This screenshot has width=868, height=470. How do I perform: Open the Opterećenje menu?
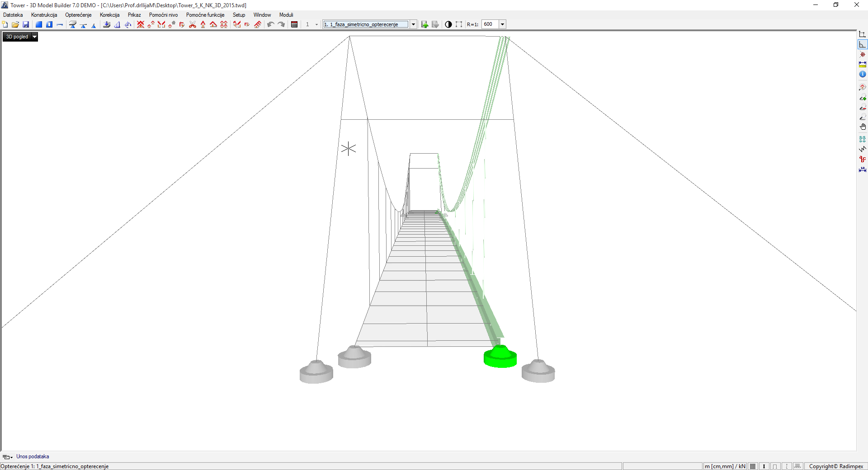pyautogui.click(x=78, y=15)
